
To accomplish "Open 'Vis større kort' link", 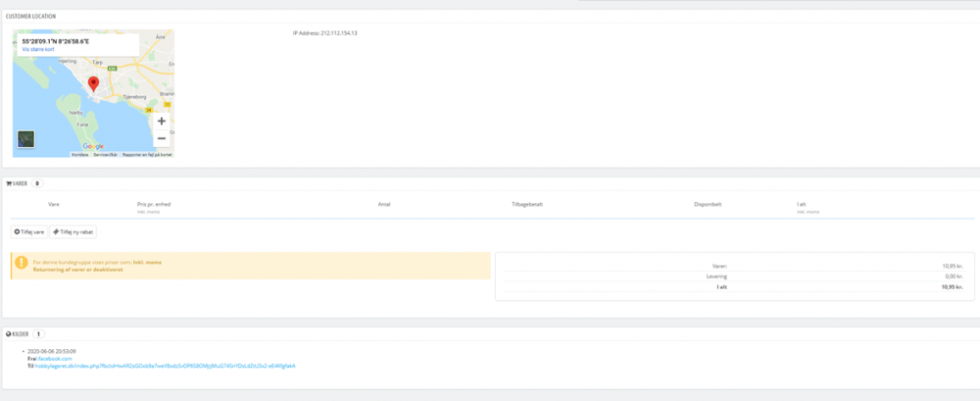I will tap(38, 49).
